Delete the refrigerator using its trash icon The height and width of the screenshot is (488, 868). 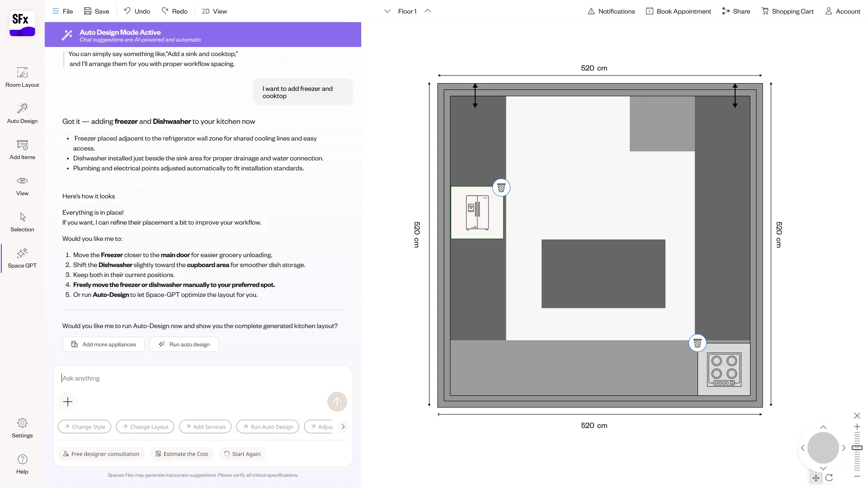(501, 188)
